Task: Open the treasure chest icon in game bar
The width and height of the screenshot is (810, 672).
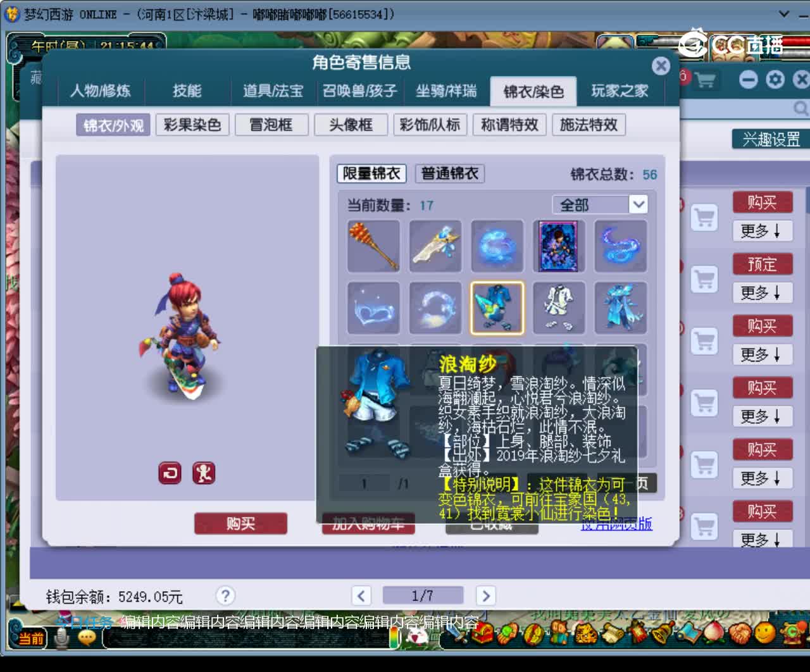Action: click(x=484, y=632)
